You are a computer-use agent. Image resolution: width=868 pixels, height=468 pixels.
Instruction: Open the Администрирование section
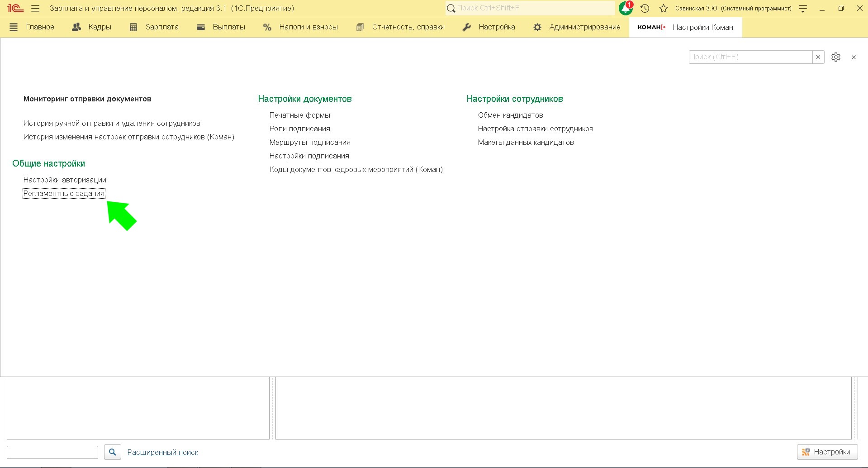coord(577,27)
